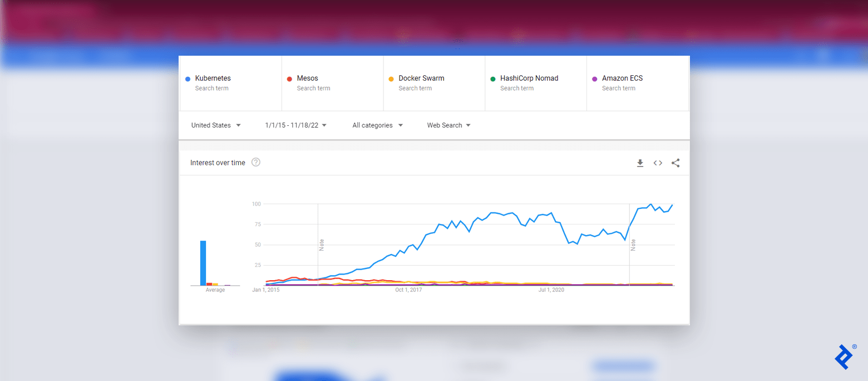Open the United States region dropdown

pyautogui.click(x=216, y=125)
